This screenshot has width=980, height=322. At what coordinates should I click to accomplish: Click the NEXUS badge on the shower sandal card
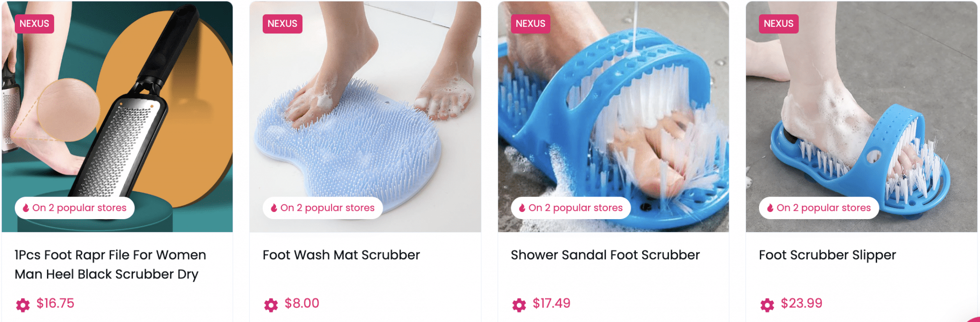530,23
